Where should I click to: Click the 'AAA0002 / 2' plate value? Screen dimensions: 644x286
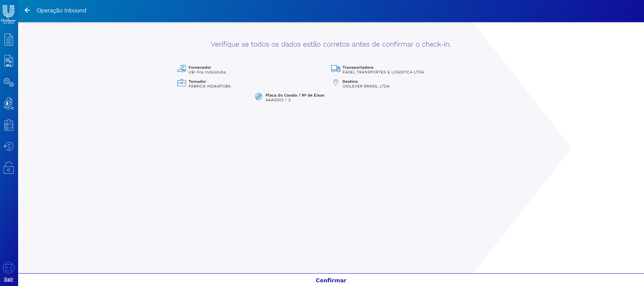(278, 100)
